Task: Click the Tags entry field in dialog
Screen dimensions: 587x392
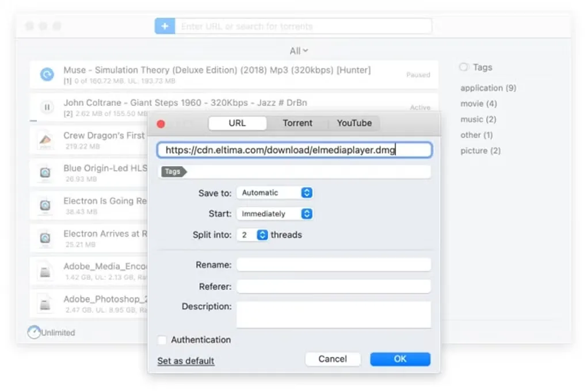Action: pyautogui.click(x=296, y=172)
